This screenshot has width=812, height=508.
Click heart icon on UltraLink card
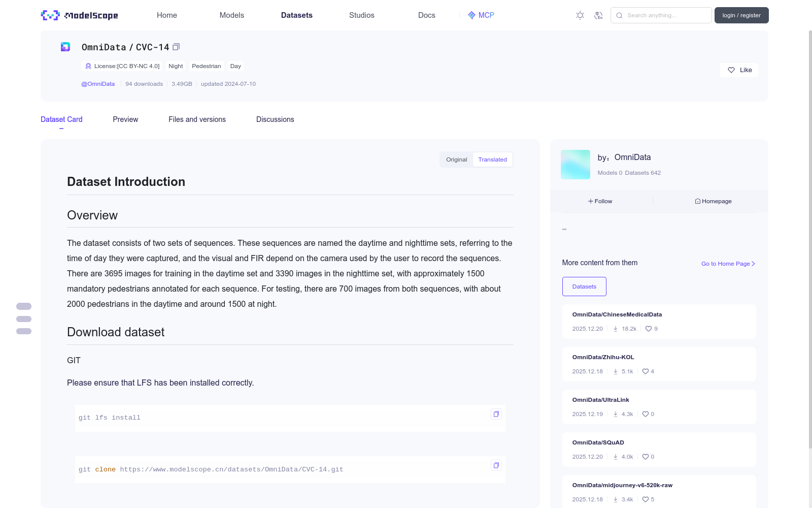coord(646,414)
